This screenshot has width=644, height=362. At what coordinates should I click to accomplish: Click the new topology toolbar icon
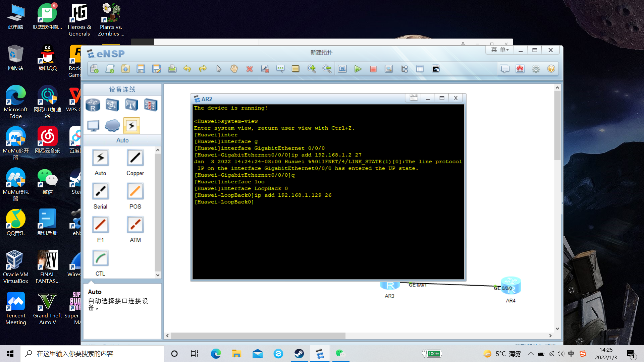tap(94, 69)
